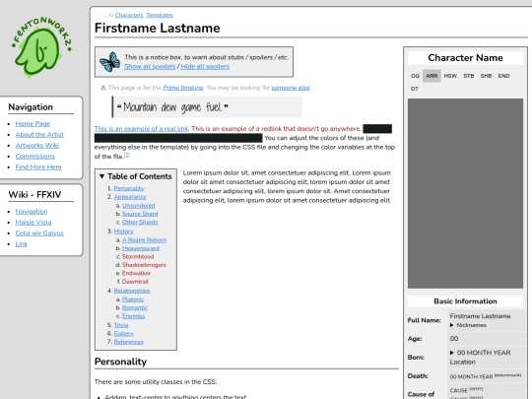This screenshot has height=399, width=532.
Task: Expand the Born date details
Action: click(x=451, y=353)
